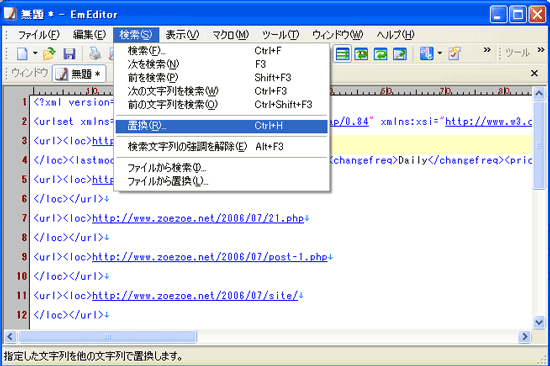Viewport: 550px width, 366px height.
Task: Open dropdown arrow beside configuration icon
Action: (440, 54)
